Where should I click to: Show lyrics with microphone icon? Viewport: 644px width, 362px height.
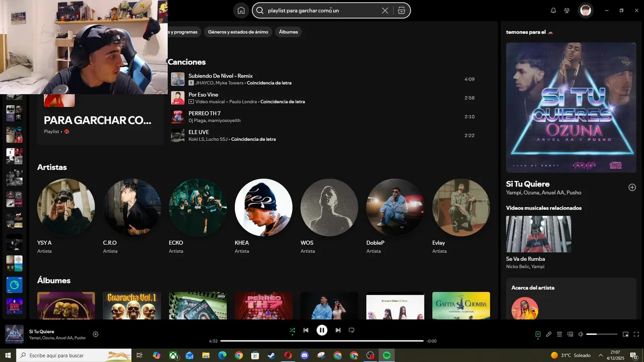click(x=549, y=334)
